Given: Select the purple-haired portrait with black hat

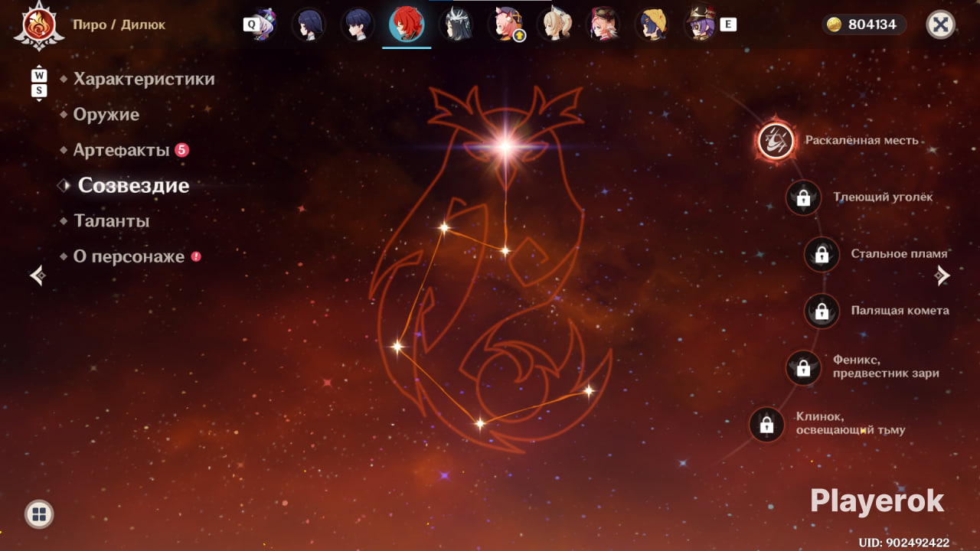Looking at the screenshot, I should pos(700,24).
